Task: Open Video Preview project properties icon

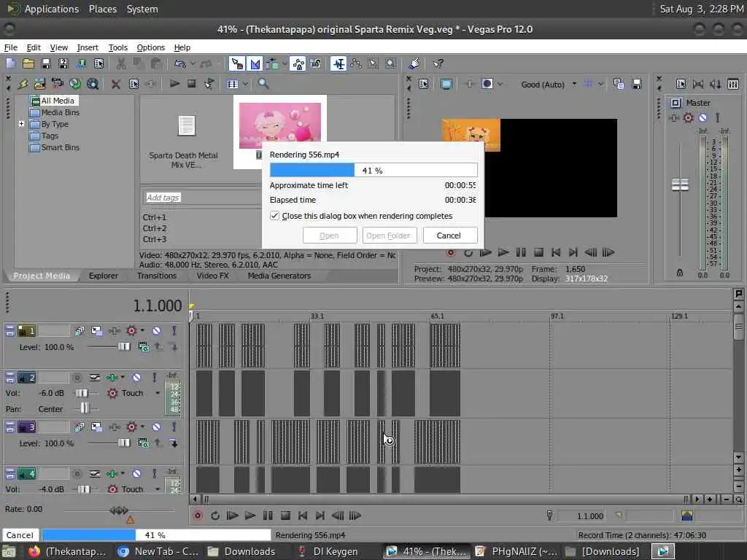Action: [x=424, y=85]
